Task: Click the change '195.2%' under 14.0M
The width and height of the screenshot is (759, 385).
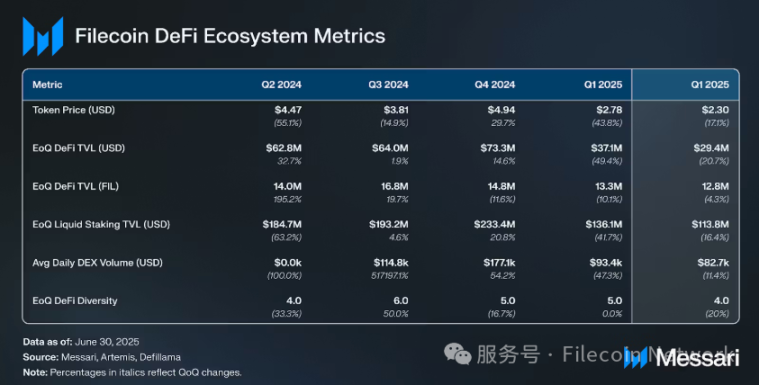Action: tap(288, 200)
